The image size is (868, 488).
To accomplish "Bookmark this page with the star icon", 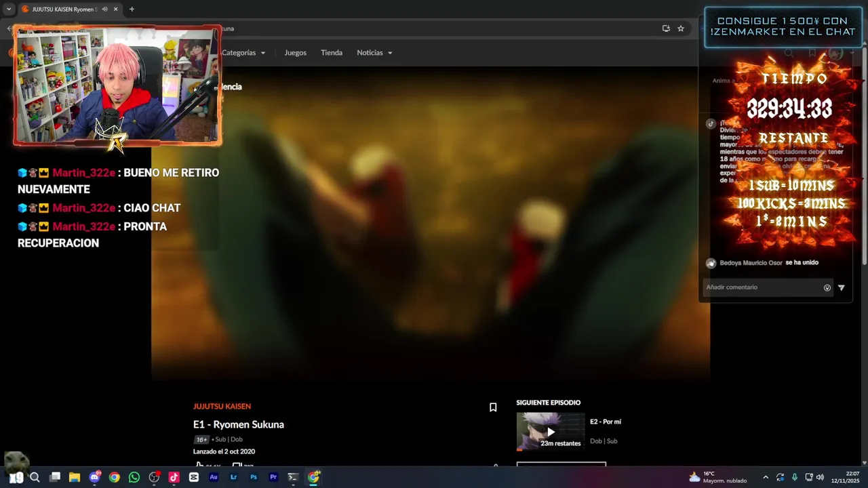I will coord(681,28).
